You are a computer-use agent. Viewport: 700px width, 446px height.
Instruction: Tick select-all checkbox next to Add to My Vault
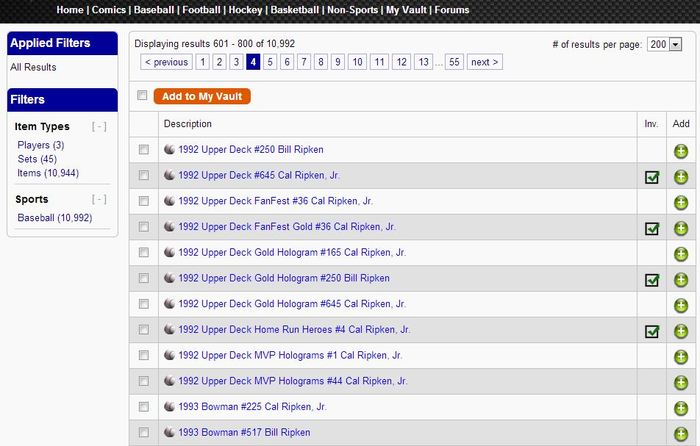coord(142,95)
